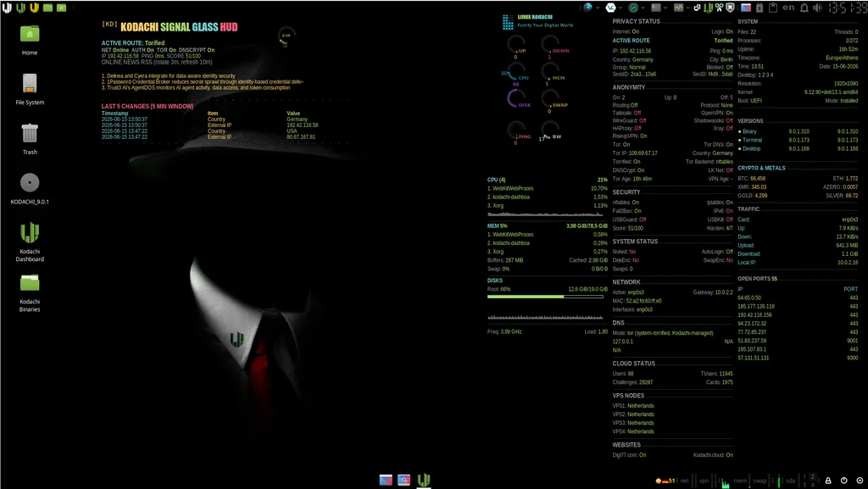Click the DISK gauge ring on the HUD

tap(516, 98)
